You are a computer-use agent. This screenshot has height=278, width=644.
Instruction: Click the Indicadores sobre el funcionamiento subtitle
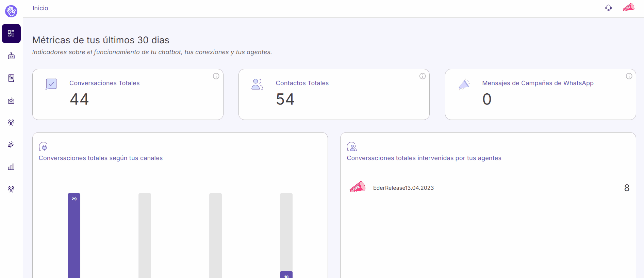click(x=152, y=52)
